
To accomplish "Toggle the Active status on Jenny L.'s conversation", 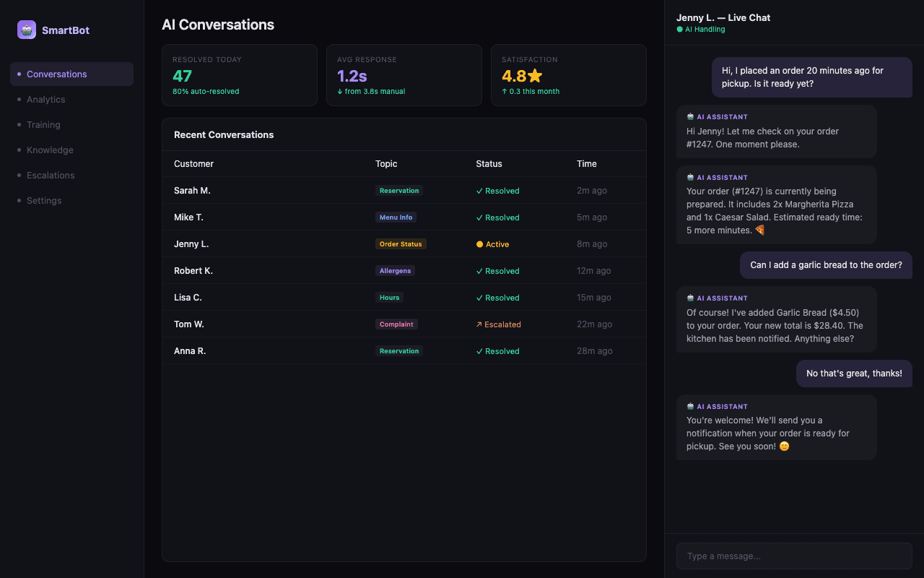I will pyautogui.click(x=493, y=243).
